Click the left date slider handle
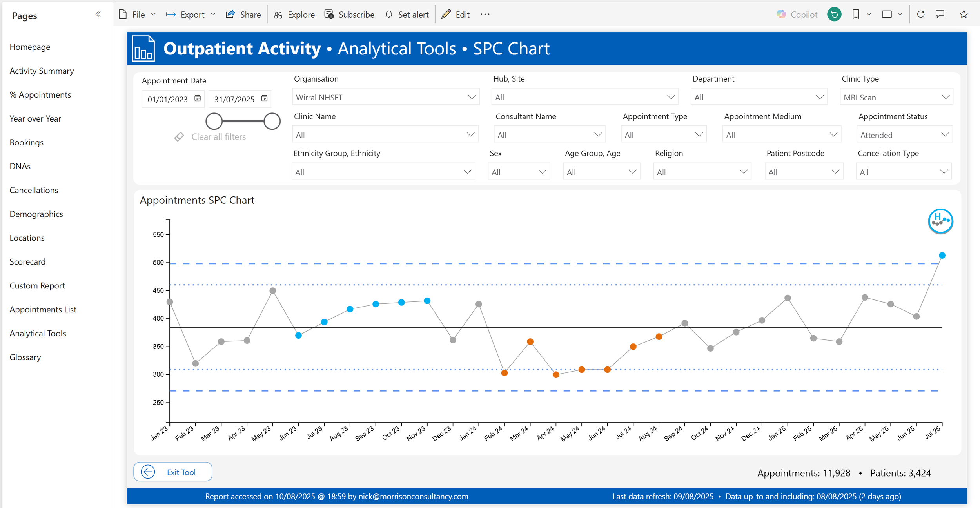Viewport: 980px width, 508px height. [x=214, y=122]
